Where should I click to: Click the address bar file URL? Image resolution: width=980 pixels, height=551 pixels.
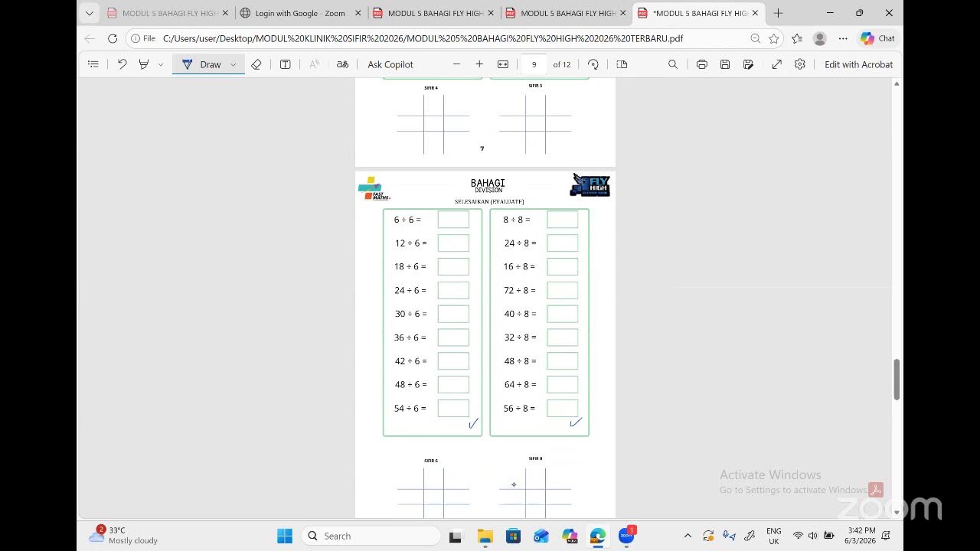[x=423, y=38]
